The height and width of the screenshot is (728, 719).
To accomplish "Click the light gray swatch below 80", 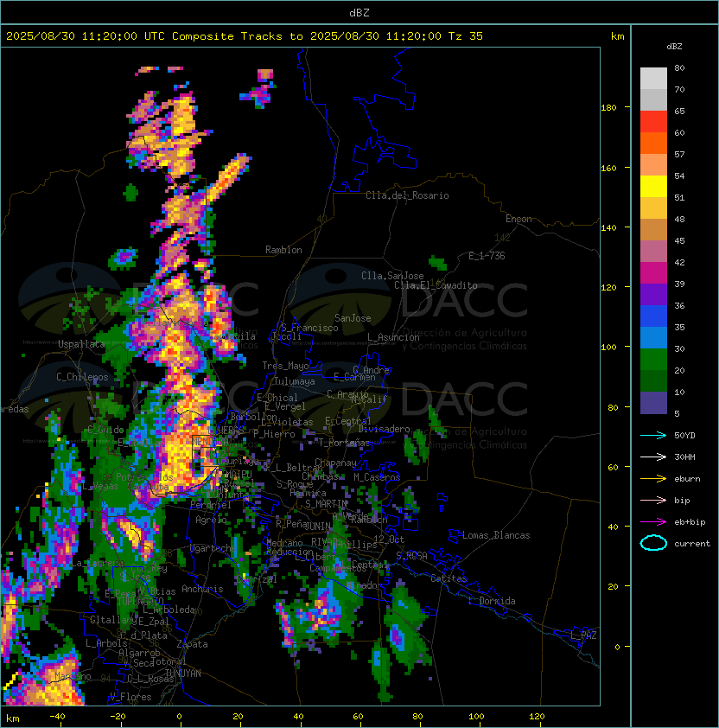I will pos(653,78).
